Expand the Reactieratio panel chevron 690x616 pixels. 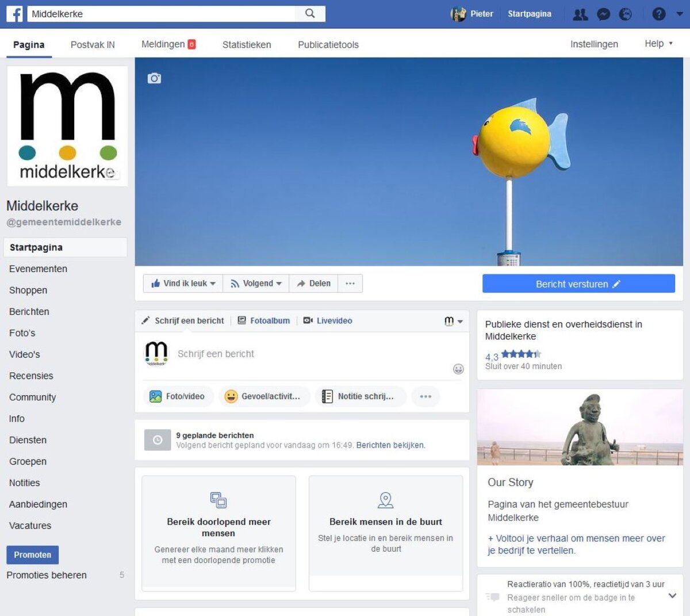[672, 596]
